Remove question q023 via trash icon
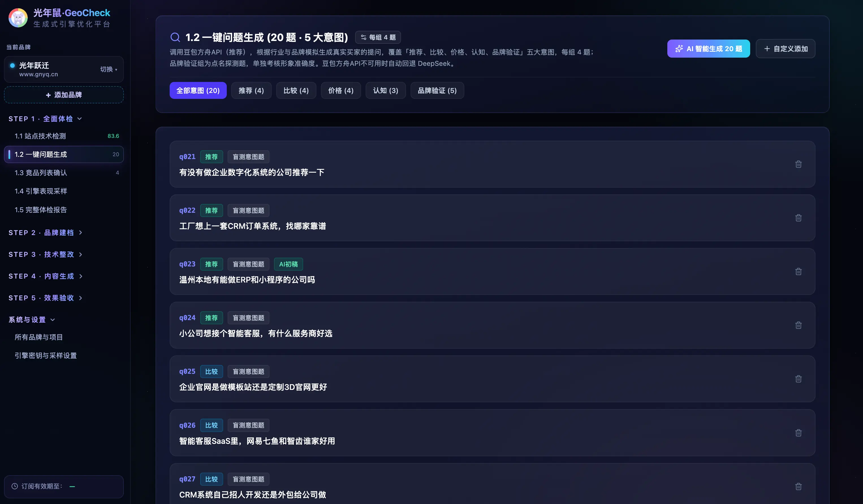The height and width of the screenshot is (504, 863). click(x=798, y=272)
